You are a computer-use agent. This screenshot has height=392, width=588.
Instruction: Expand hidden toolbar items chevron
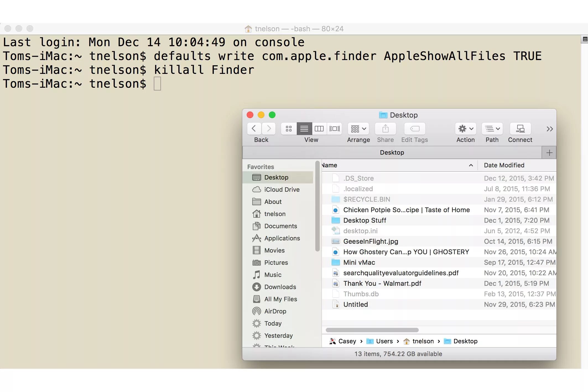[550, 129]
